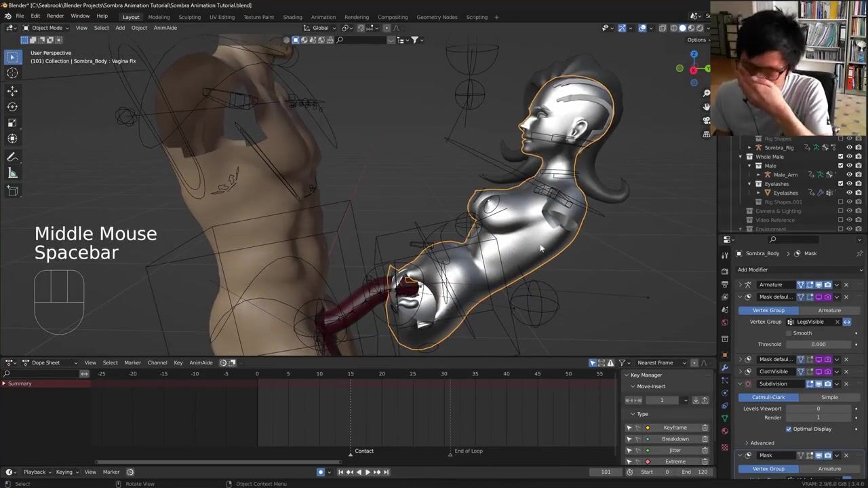Viewport: 868px width, 488px height.
Task: Switch to the Sculpting workspace tab
Action: coord(189,17)
